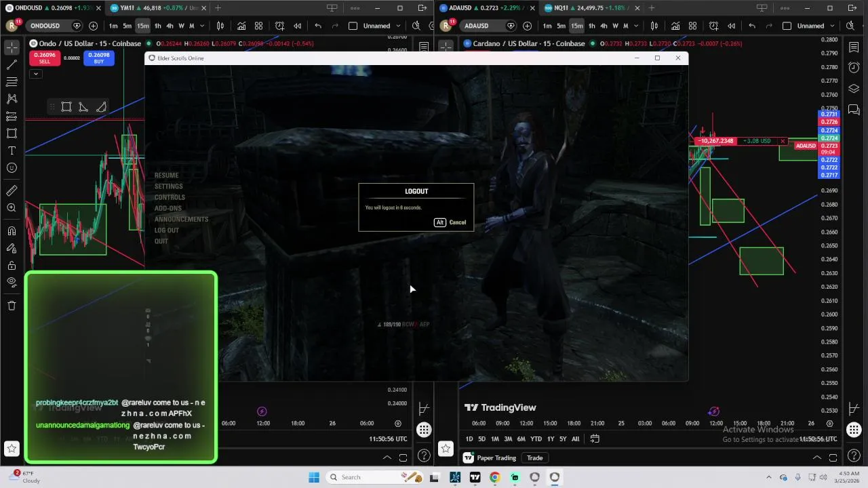Open watchlist panel in ADAUSD right sidebar
Image resolution: width=868 pixels, height=488 pixels.
coord(854,47)
